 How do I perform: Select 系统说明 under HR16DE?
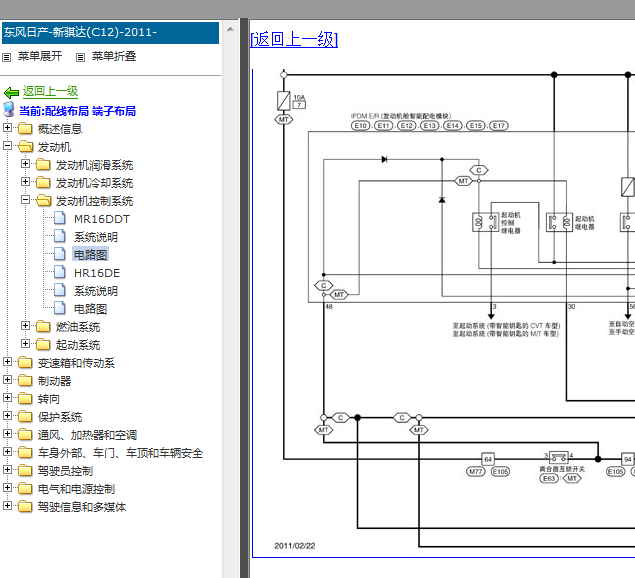tap(96, 291)
